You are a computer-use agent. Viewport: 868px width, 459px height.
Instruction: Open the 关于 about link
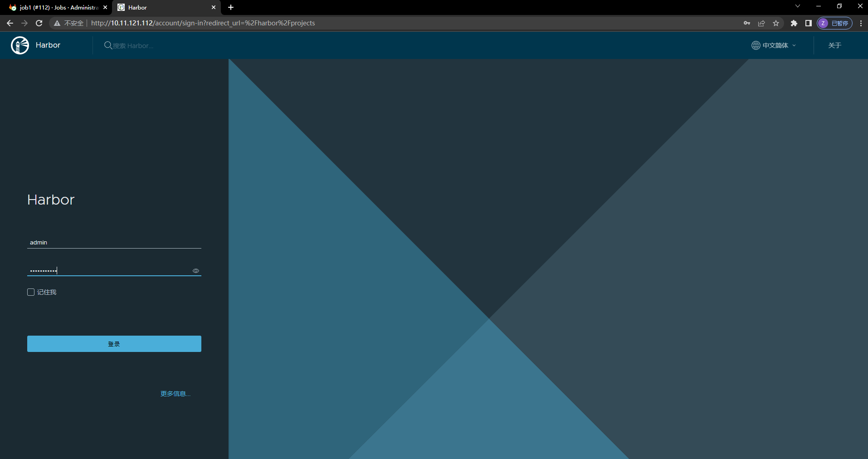click(x=834, y=45)
